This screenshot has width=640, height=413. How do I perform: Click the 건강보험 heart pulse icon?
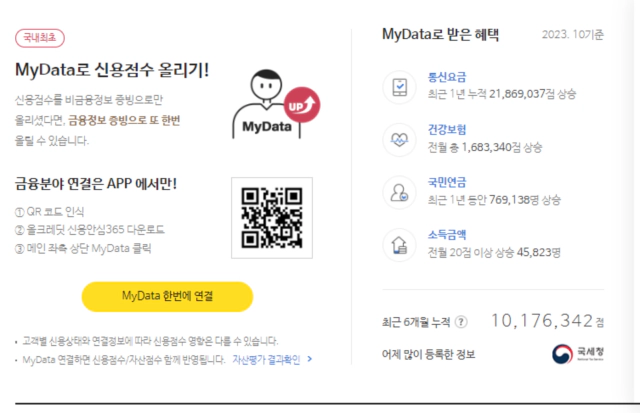pyautogui.click(x=399, y=140)
